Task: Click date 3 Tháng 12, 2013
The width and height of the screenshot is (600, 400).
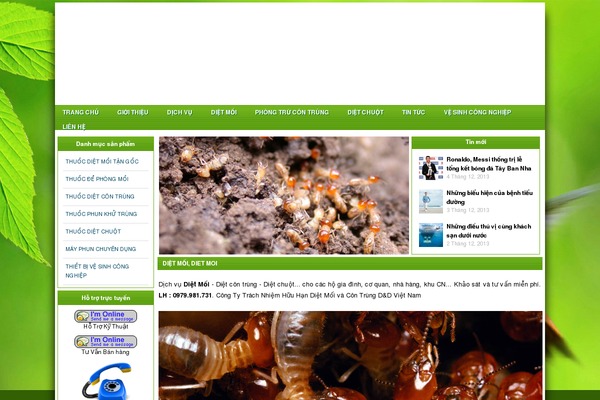Action: click(x=468, y=210)
